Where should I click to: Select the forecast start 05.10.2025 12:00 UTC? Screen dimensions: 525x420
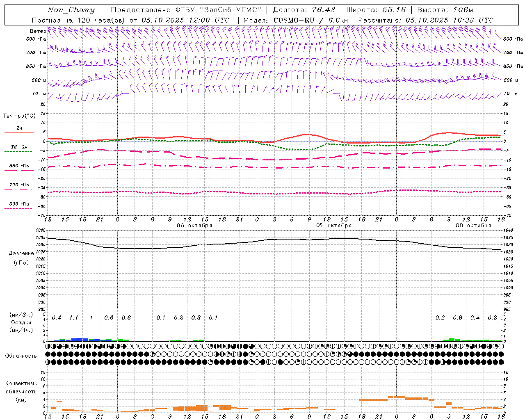pyautogui.click(x=185, y=20)
